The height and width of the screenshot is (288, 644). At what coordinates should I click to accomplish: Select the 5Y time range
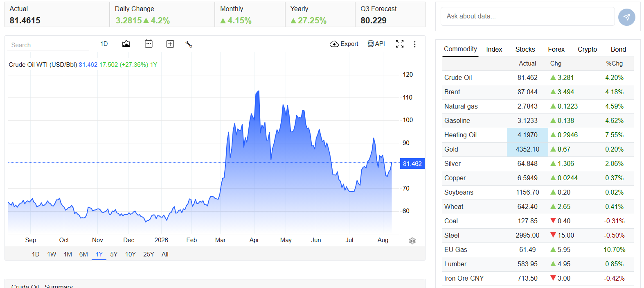(x=114, y=254)
